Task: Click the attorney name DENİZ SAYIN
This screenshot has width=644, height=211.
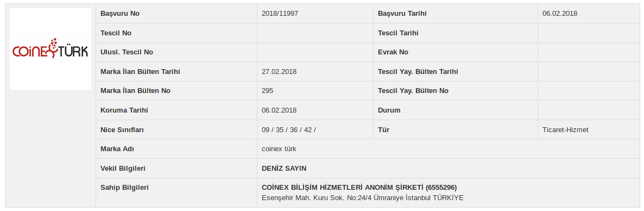Action: pos(284,168)
